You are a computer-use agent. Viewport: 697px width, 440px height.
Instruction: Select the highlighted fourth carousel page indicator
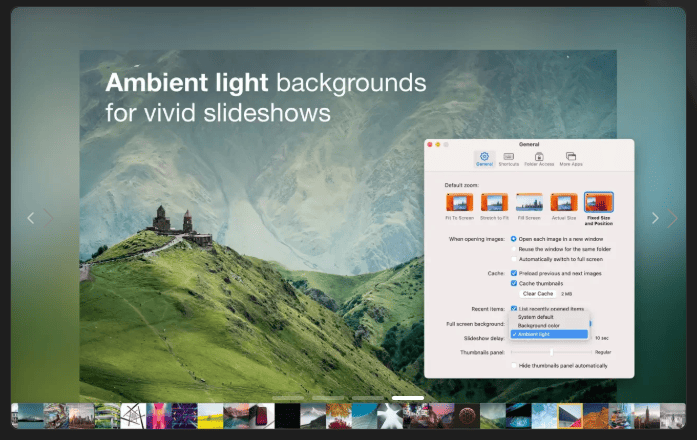(x=408, y=398)
